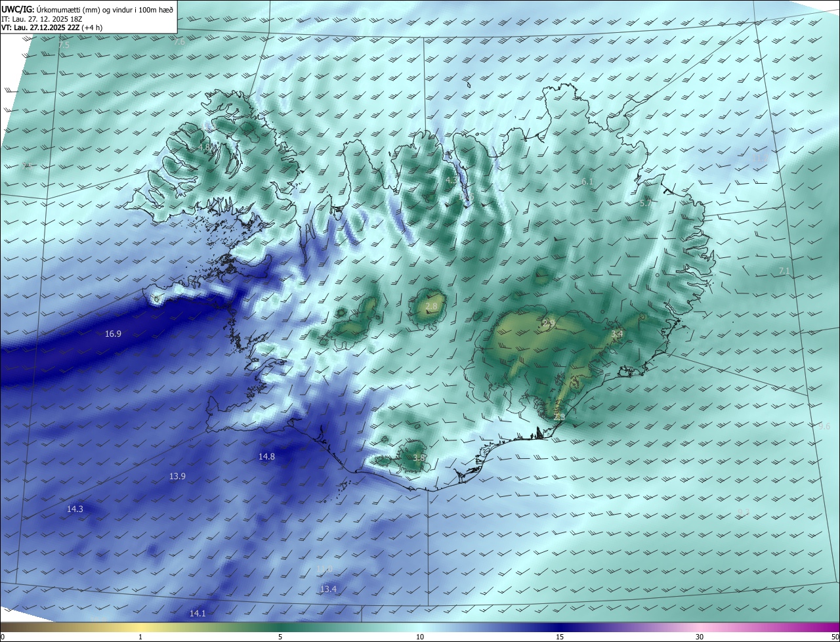Click the colorbar label 15

click(x=560, y=637)
